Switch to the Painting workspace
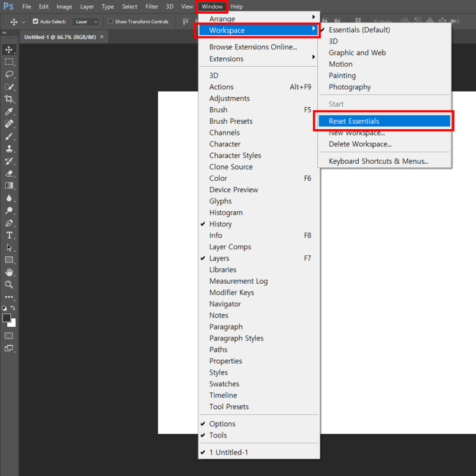 384,76
